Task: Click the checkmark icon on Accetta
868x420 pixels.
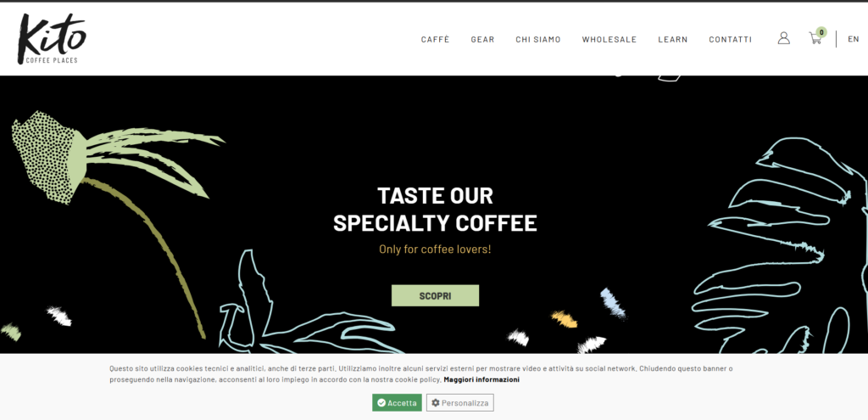Action: click(x=381, y=403)
